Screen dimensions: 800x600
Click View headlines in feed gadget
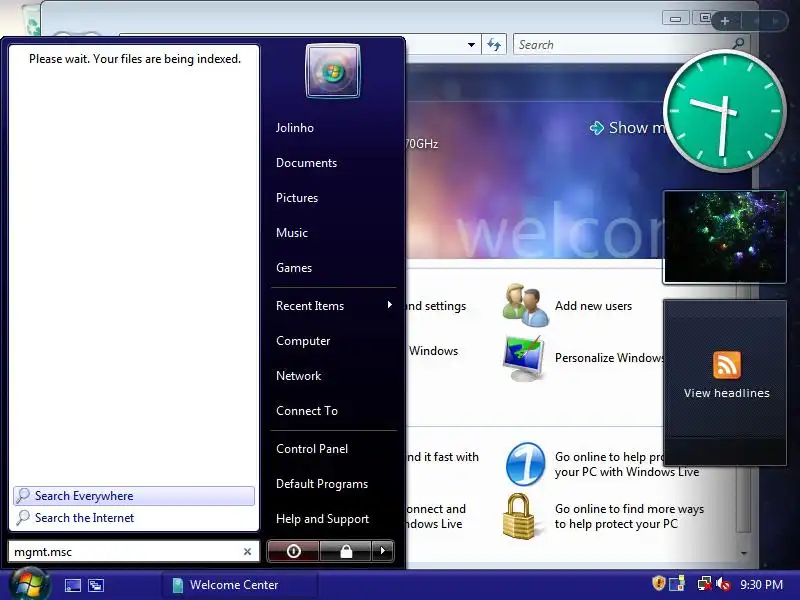727,393
